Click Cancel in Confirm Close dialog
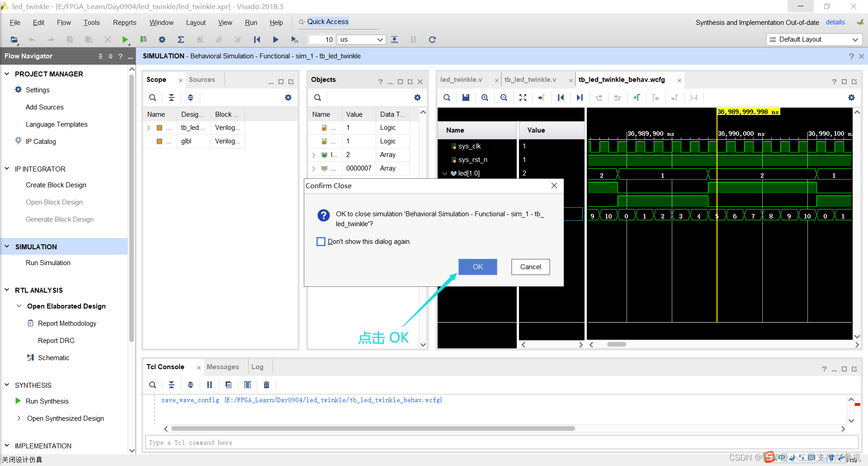 click(x=530, y=267)
